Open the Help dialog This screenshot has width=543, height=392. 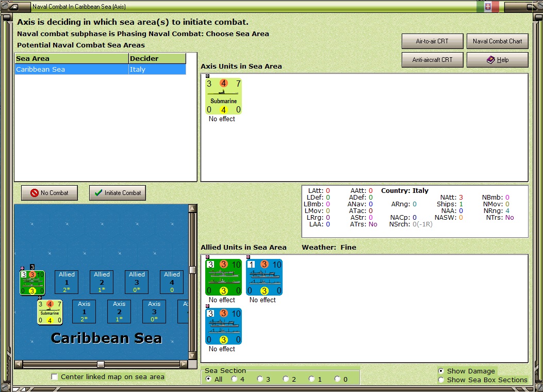point(497,60)
